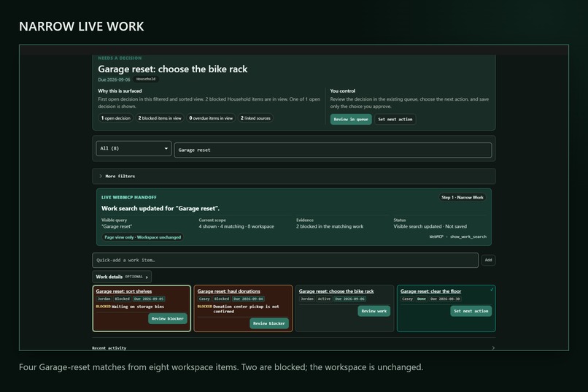Click the Active tag on the bike rack card
The image size is (588, 392).
[x=324, y=299]
